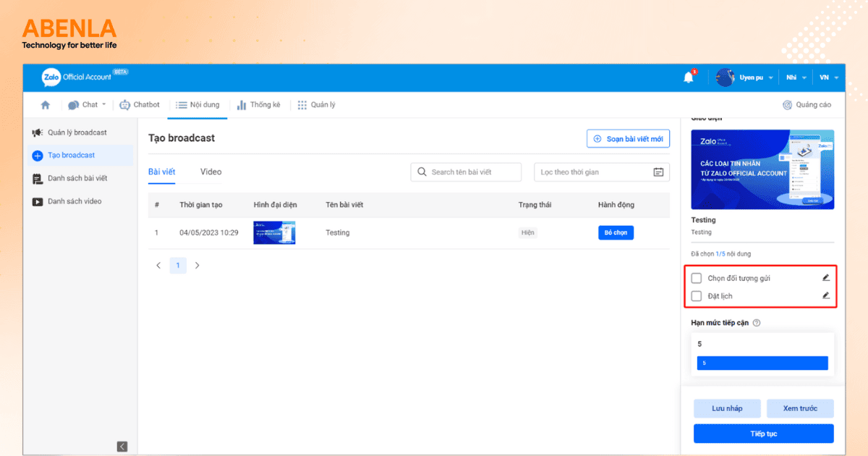Viewport: 868px width, 456px height.
Task: Click the Danh sách video icon
Action: [38, 202]
